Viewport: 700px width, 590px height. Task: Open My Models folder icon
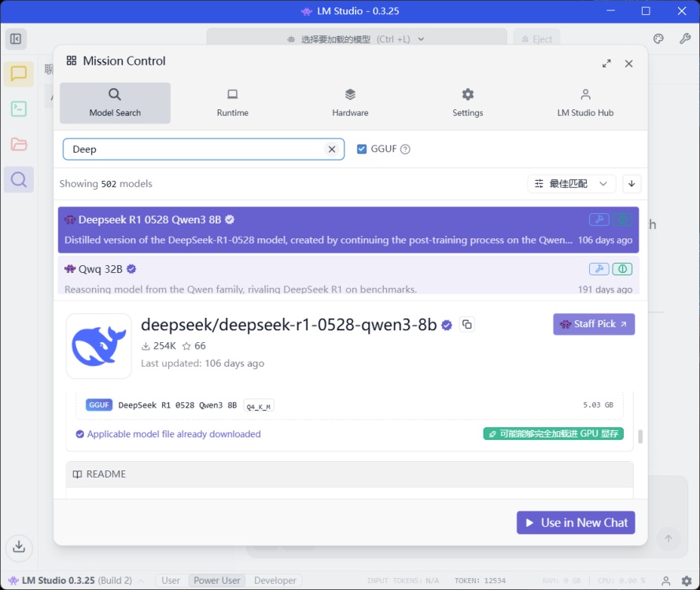point(19,144)
